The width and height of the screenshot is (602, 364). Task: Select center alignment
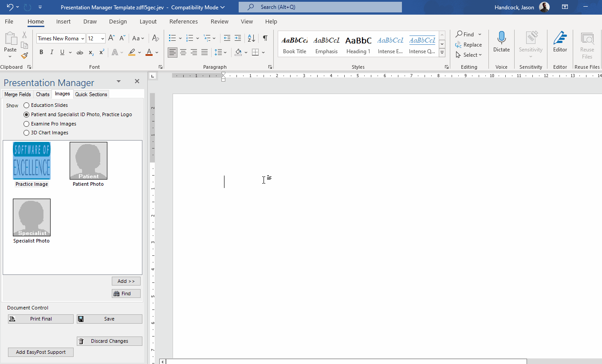[183, 52]
